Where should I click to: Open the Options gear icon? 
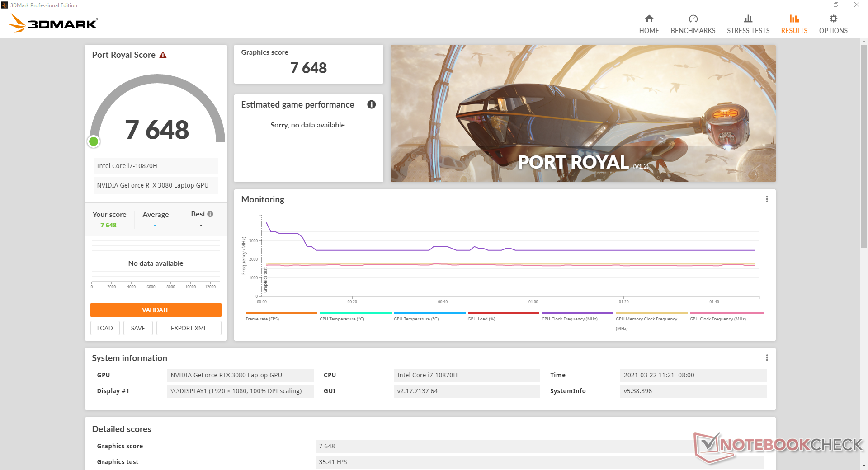click(x=833, y=19)
